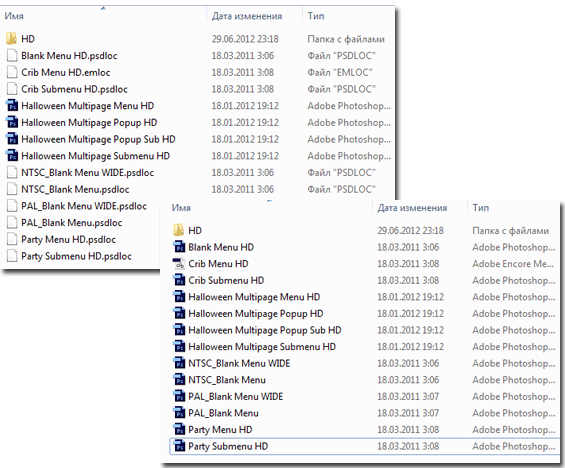Sort by Дата изменения column in front window

point(412,208)
